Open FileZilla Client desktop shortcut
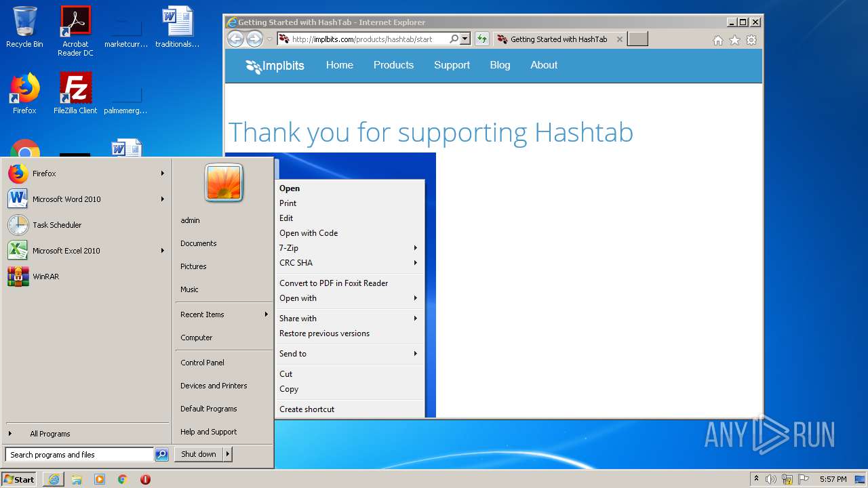The height and width of the screenshot is (488, 868). point(75,94)
